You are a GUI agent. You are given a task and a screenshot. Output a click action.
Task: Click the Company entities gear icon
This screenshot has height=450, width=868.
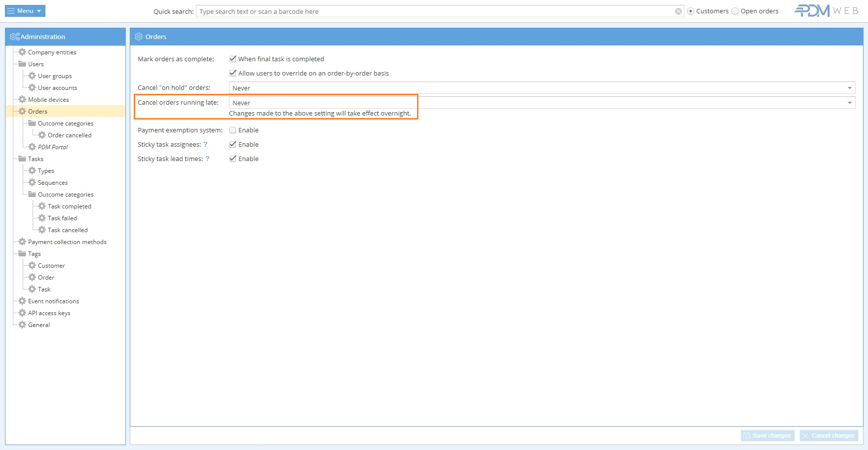(22, 52)
